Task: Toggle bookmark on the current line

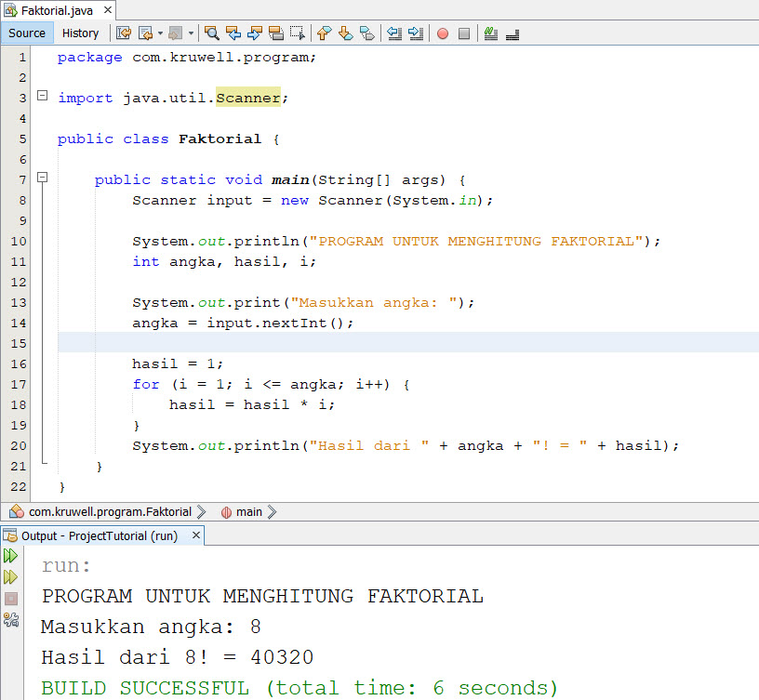Action: coord(366,33)
